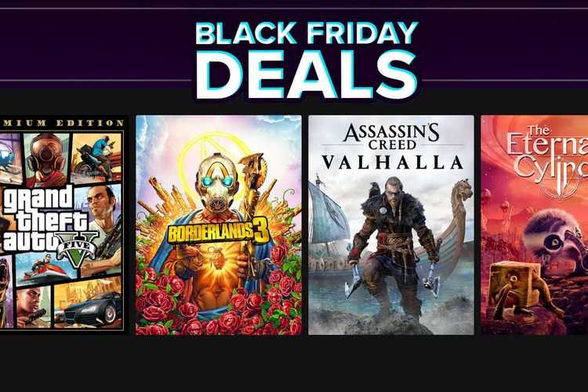Open the Borderlands 3 game cover
This screenshot has width=588, height=392.
[x=219, y=225]
